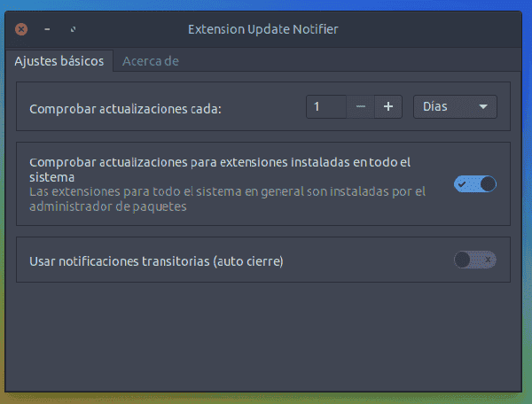Screen dimensions: 532x404
Task: Select the Ajustes básicos tab
Action: [59, 61]
